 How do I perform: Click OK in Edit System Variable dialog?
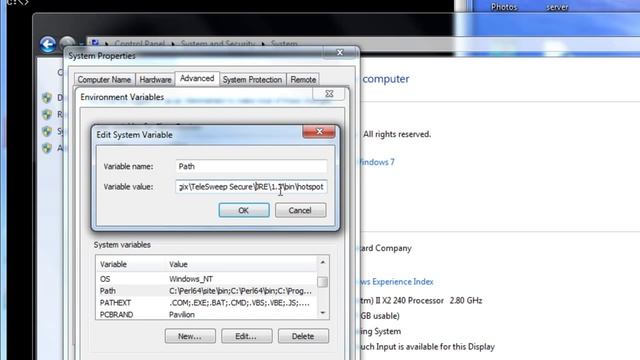(244, 210)
